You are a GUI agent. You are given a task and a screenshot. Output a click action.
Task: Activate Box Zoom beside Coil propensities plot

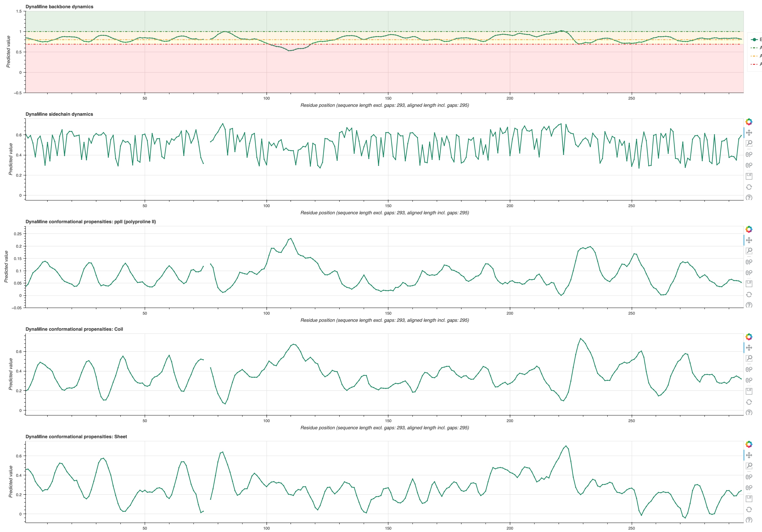point(749,359)
